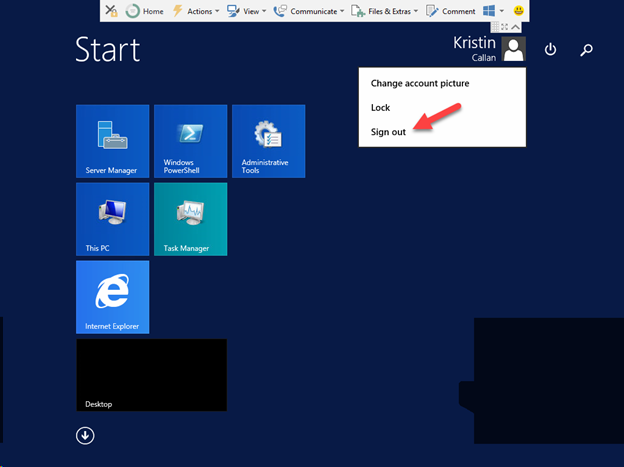
Task: Open the Files & Extras dropdown
Action: 384,11
